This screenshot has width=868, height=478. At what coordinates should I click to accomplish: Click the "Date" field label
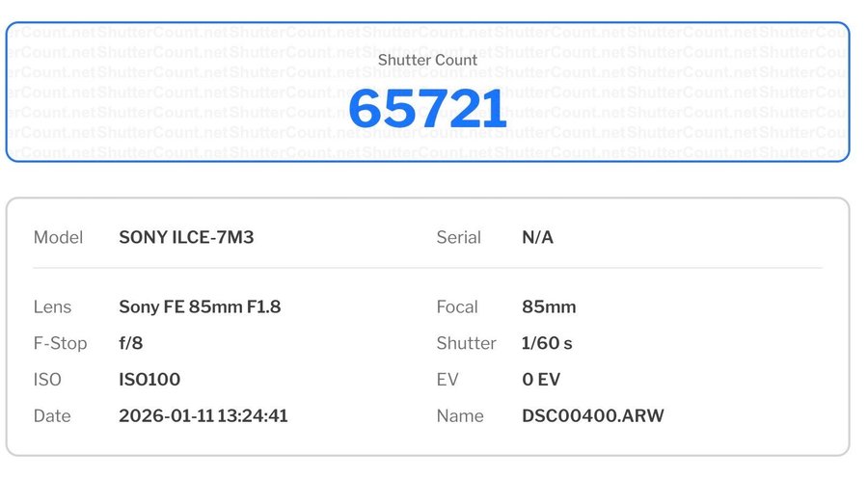click(x=52, y=416)
